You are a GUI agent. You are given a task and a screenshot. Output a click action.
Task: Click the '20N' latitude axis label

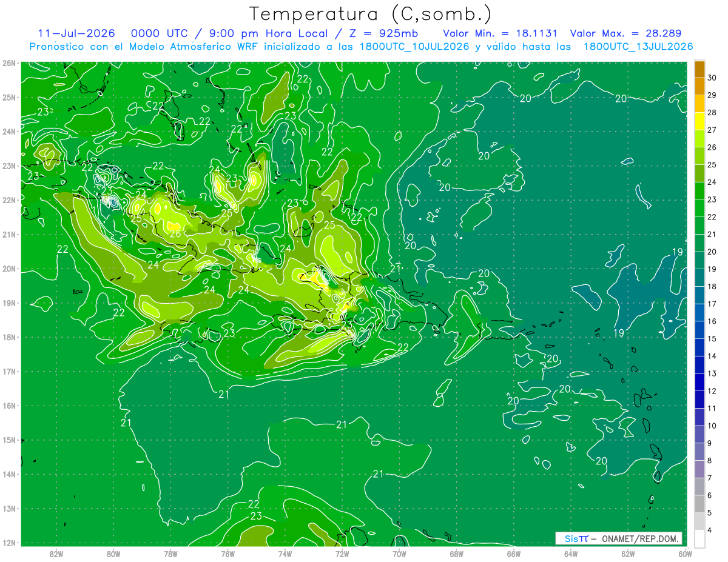tap(8, 269)
